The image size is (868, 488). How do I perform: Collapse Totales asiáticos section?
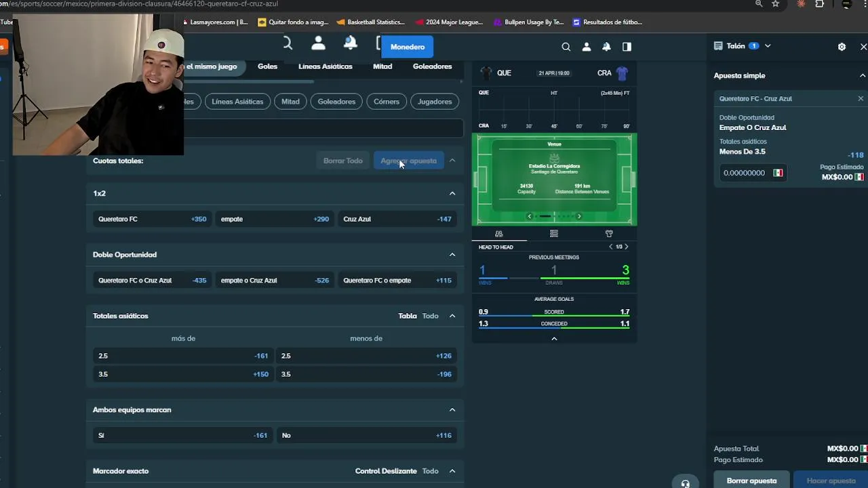tap(452, 316)
